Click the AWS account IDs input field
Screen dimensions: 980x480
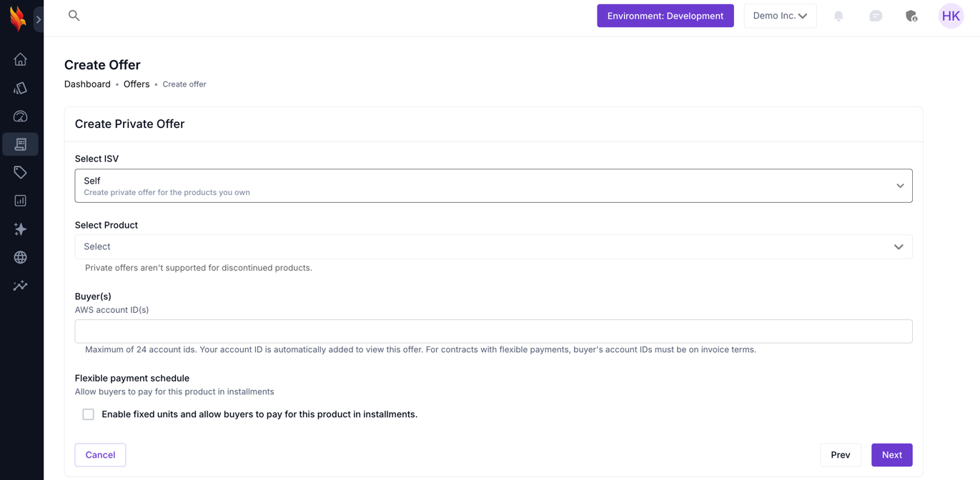[x=493, y=331]
